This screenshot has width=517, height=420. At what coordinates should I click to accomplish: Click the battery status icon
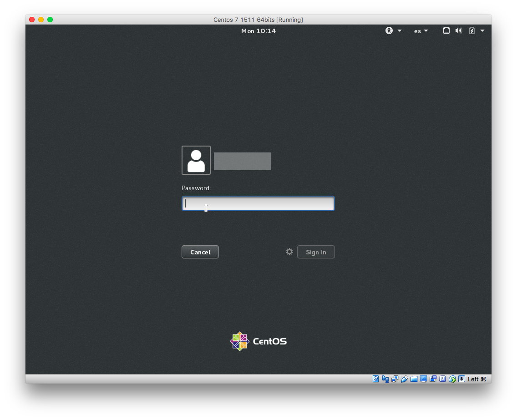click(x=472, y=30)
